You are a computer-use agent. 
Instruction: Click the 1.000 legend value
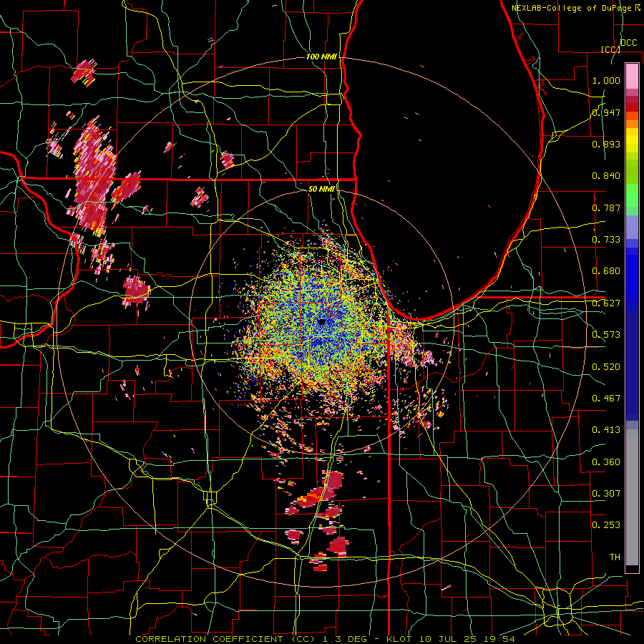606,80
